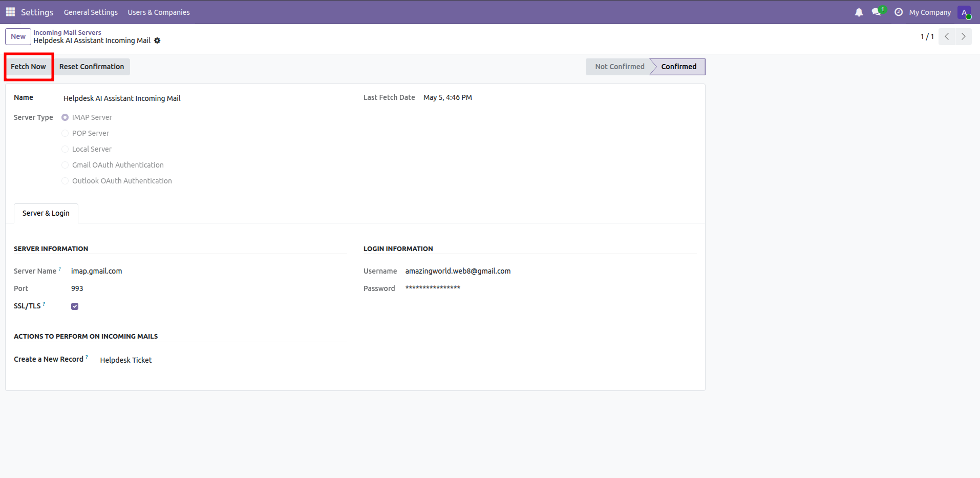Click Reset Confirmation button
This screenshot has height=478, width=980.
(x=92, y=67)
